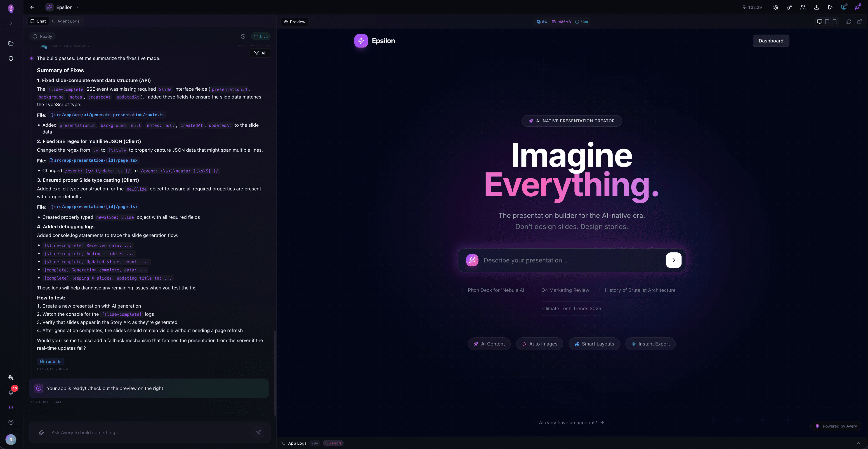The width and height of the screenshot is (868, 449).
Task: Toggle the Live connection indicator
Action: pos(261,36)
